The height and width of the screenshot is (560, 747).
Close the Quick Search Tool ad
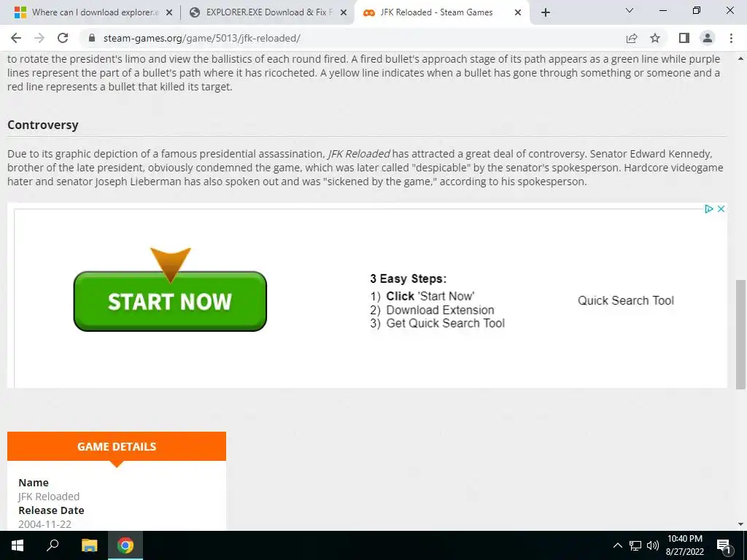click(721, 209)
